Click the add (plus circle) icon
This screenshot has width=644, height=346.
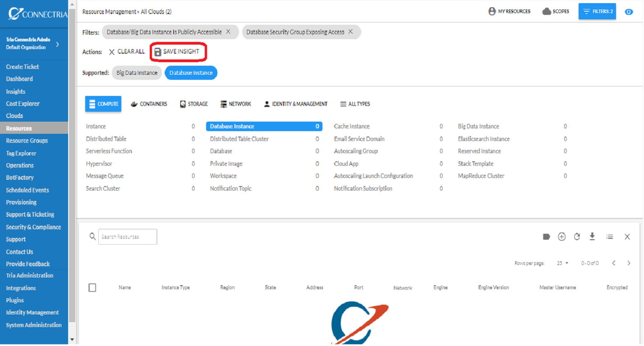(561, 237)
